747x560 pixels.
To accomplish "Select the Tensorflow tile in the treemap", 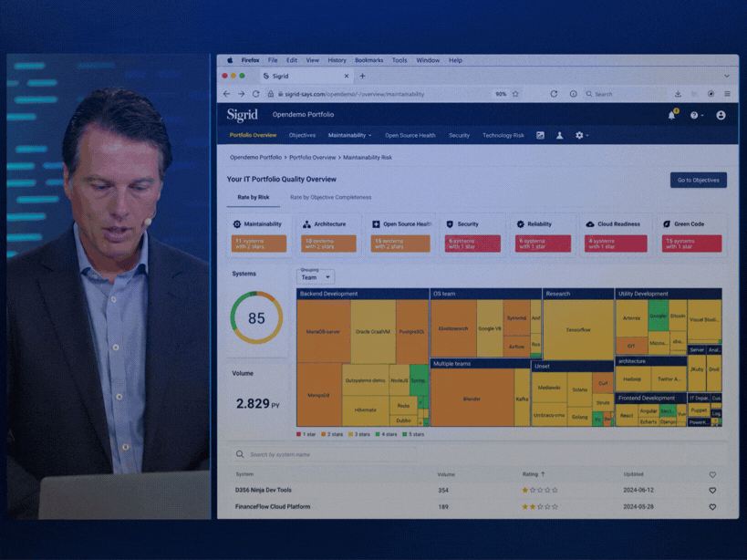I will tap(578, 329).
